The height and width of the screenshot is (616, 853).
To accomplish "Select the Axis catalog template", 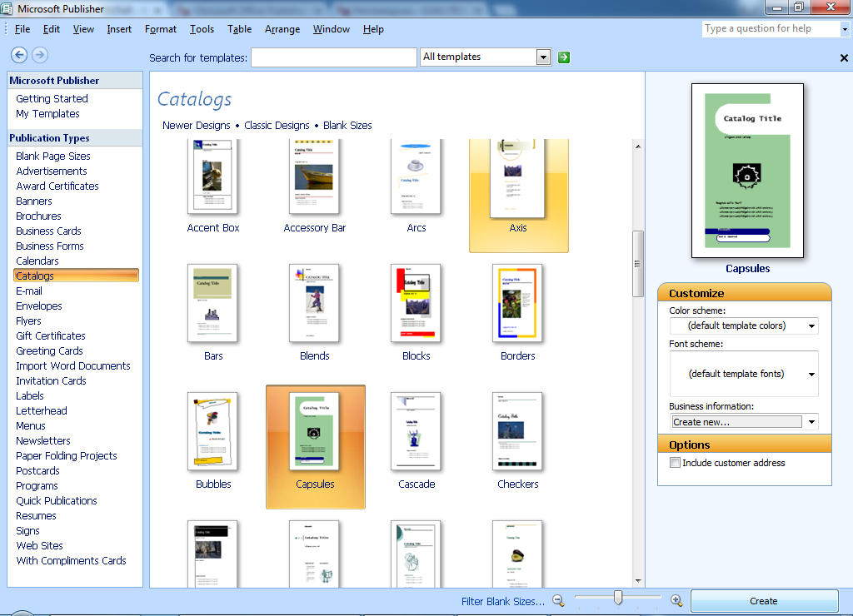I will point(518,196).
